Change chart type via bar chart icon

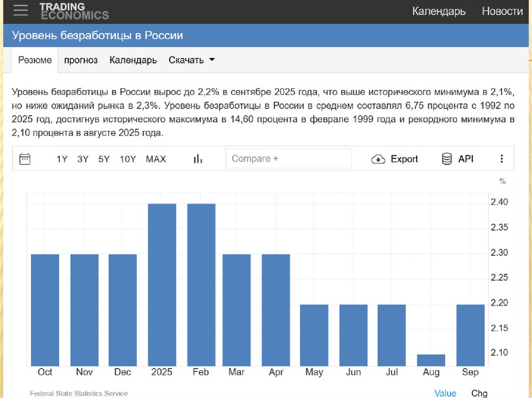(x=197, y=159)
